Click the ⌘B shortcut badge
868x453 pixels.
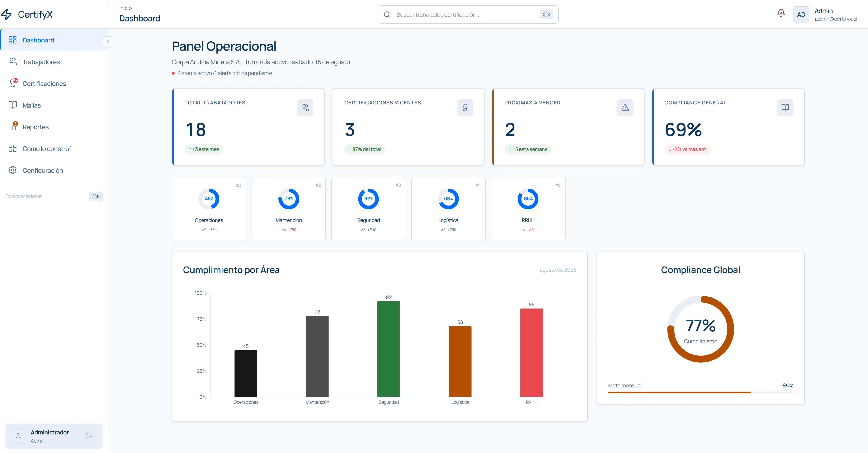pos(96,196)
